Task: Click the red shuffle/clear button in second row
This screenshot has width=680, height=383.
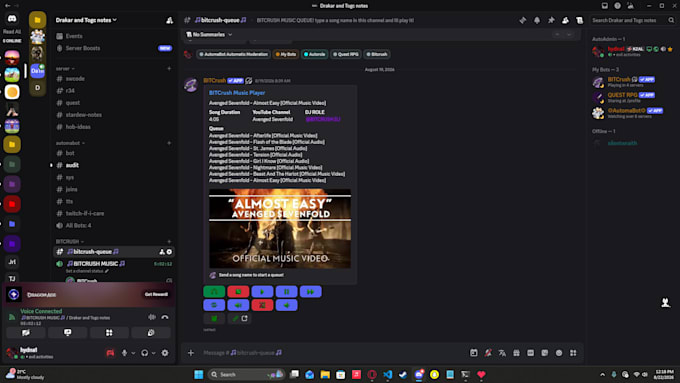Action: (x=262, y=305)
